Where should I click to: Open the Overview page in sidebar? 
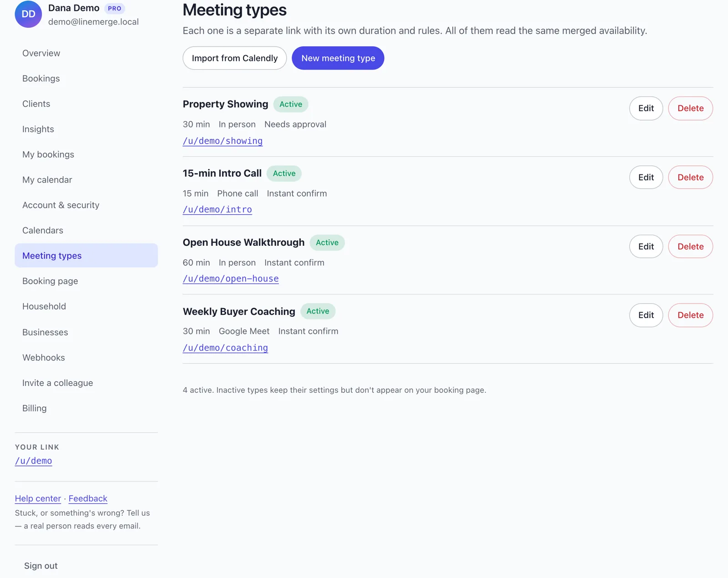click(x=86, y=53)
